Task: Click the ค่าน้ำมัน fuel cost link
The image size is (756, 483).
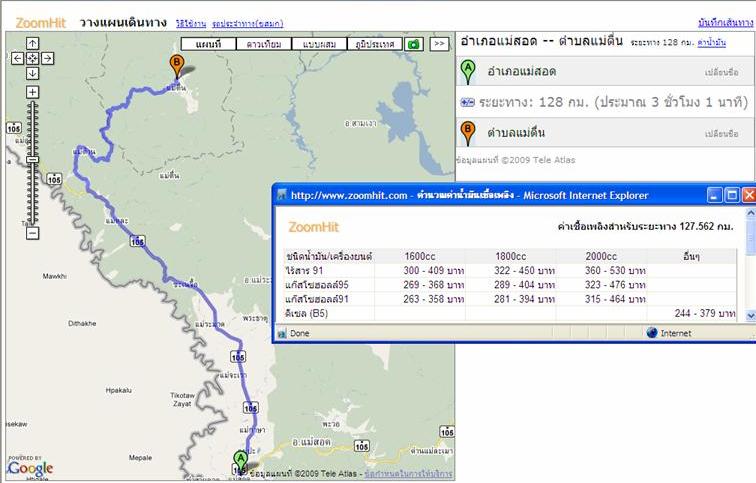Action: point(711,43)
